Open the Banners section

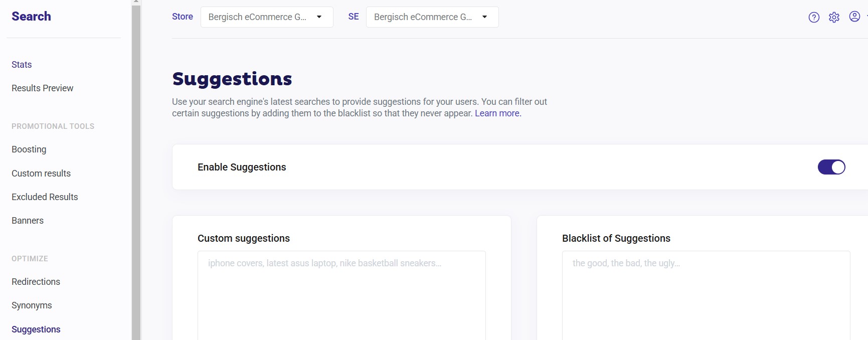pos(28,221)
